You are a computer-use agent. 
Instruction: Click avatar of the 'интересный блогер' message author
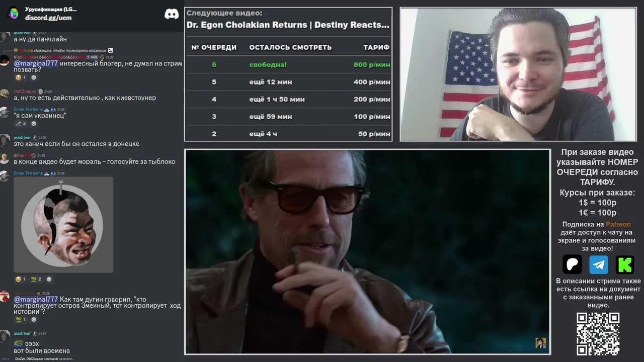click(5, 60)
